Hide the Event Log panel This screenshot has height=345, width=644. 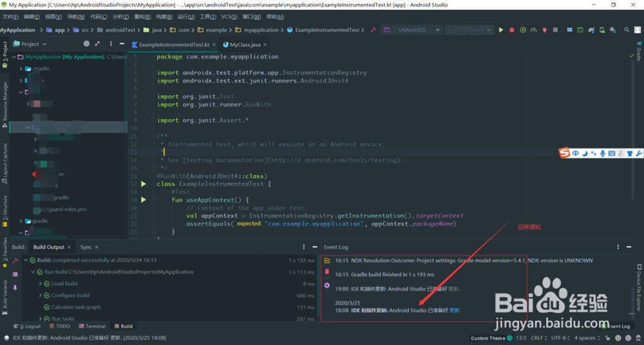[629, 247]
